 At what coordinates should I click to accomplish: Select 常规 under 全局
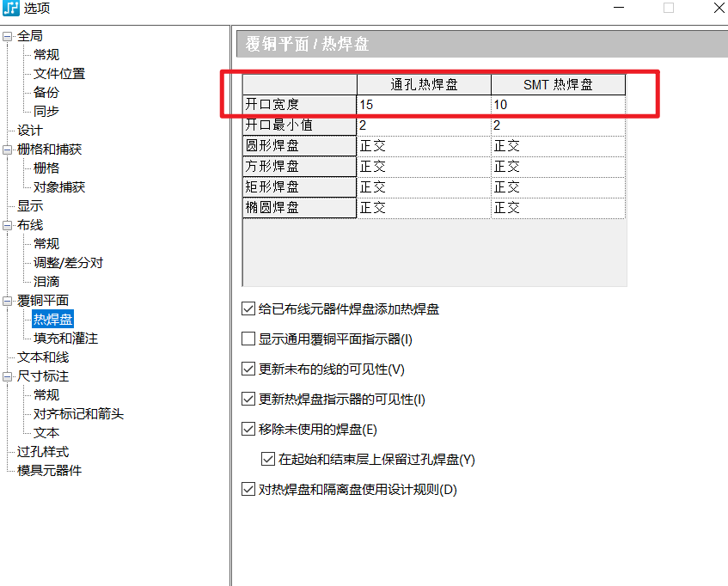(x=46, y=55)
